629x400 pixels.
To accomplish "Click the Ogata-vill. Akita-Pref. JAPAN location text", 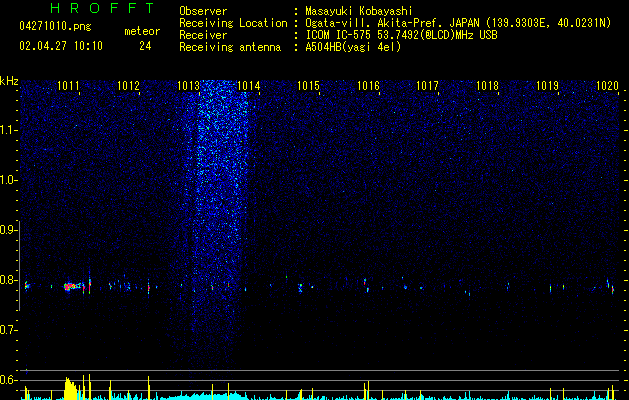I will tap(458, 23).
